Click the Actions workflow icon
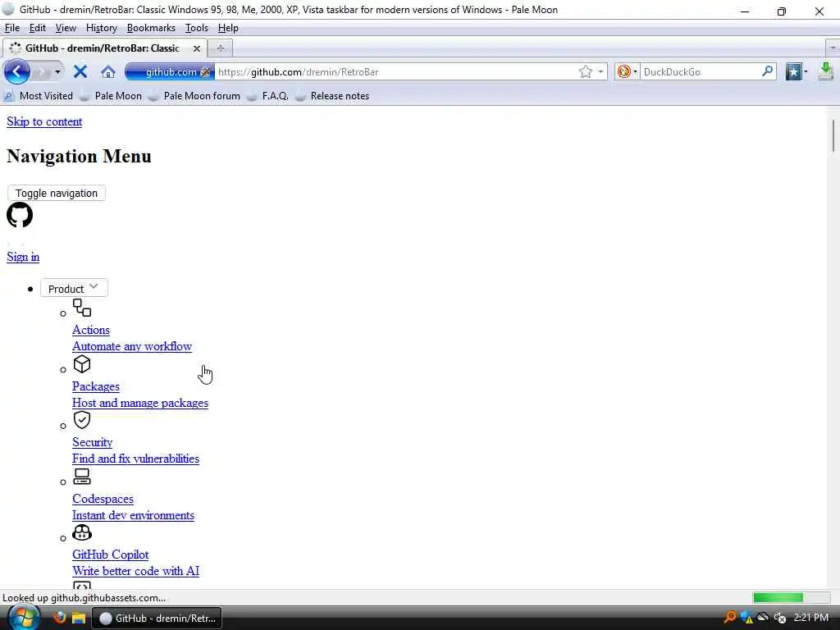Screen dimensions: 840x630 pyautogui.click(x=82, y=308)
